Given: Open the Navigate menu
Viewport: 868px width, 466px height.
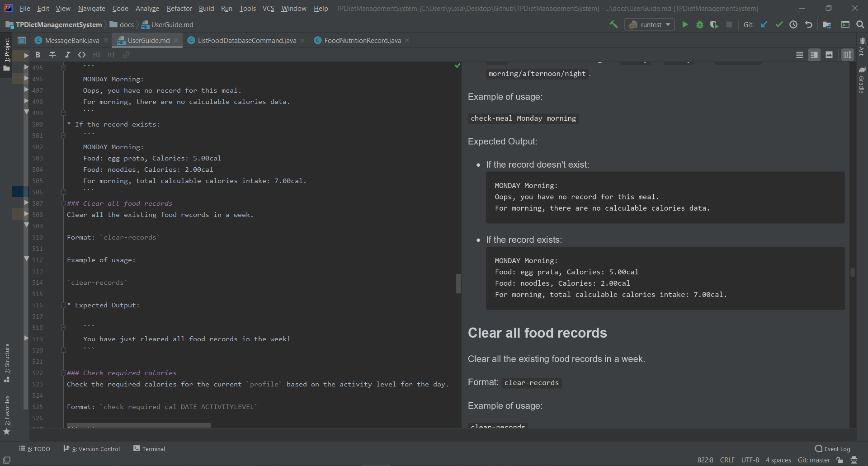Looking at the screenshot, I should click(x=91, y=8).
